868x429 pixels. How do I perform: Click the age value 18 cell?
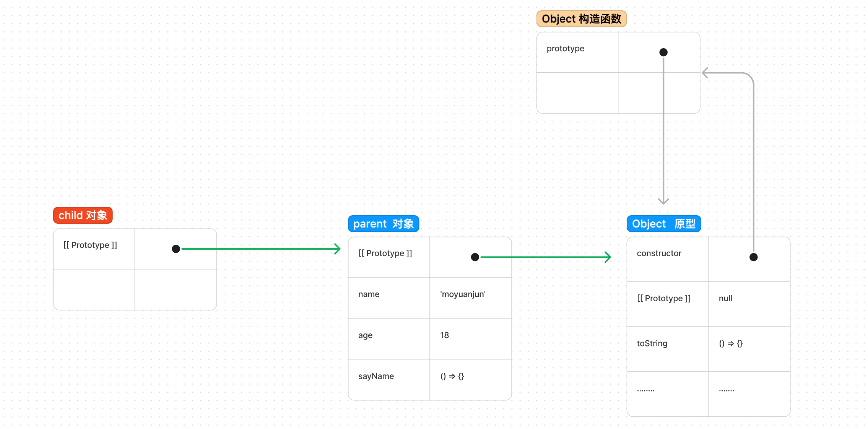coord(444,335)
